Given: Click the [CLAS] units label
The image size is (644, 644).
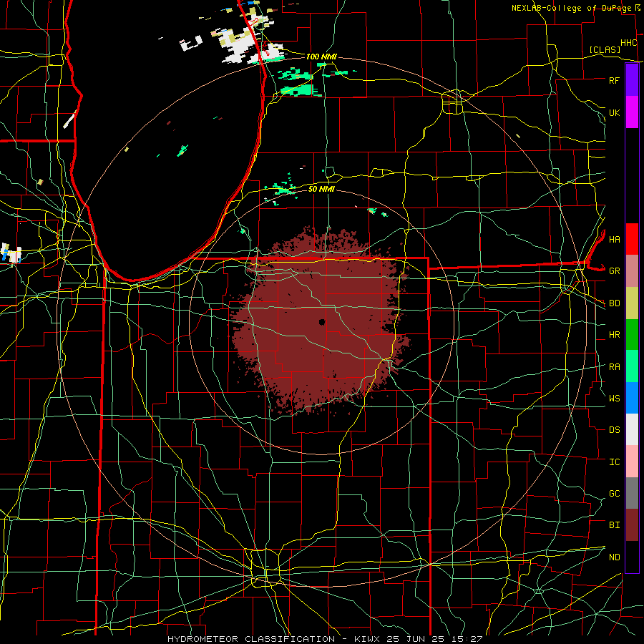Looking at the screenshot, I should click(x=605, y=49).
